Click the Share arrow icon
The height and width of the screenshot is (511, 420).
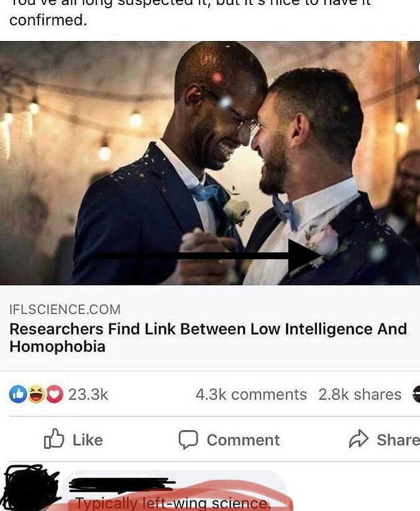point(358,439)
